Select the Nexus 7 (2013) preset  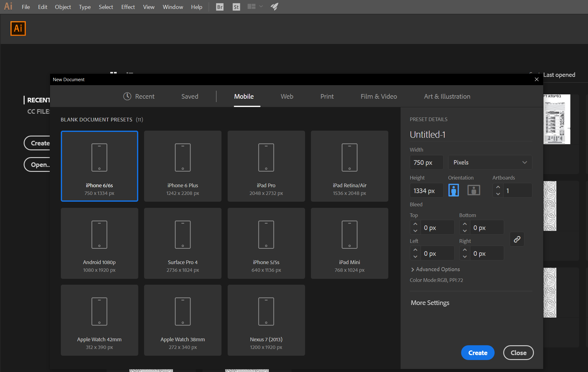pos(266,320)
